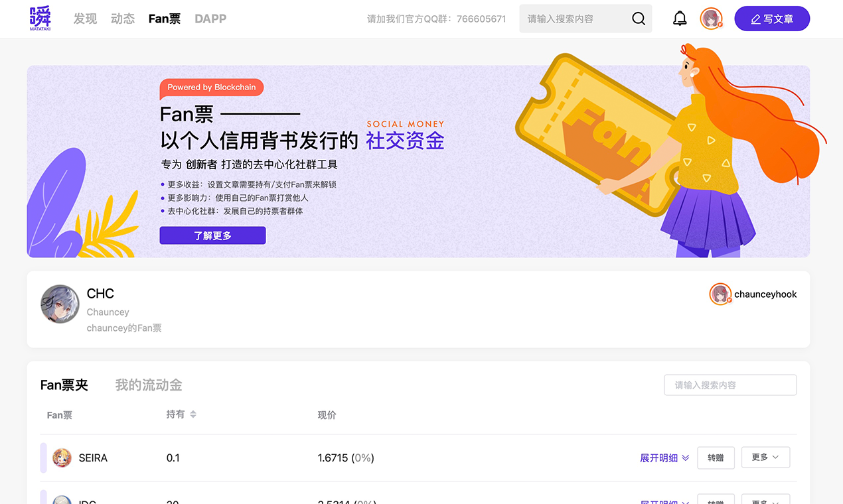843x504 pixels.
Task: Click the QQ群 766605671 text
Action: [437, 19]
